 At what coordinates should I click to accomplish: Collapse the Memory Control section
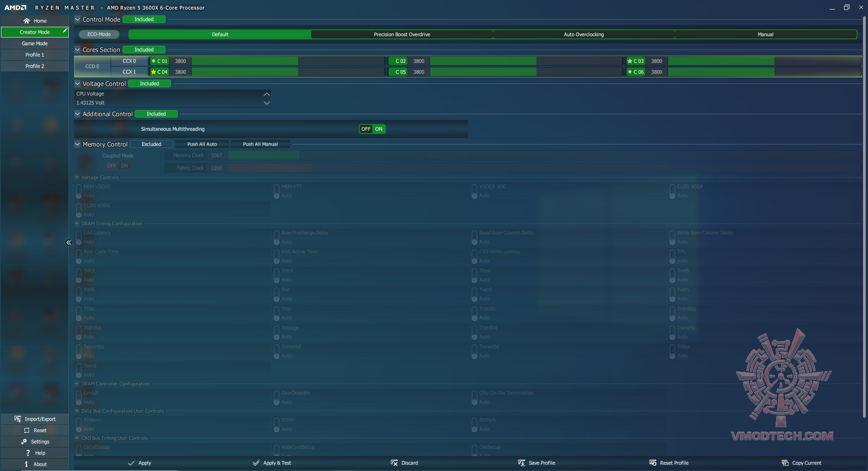click(x=77, y=144)
